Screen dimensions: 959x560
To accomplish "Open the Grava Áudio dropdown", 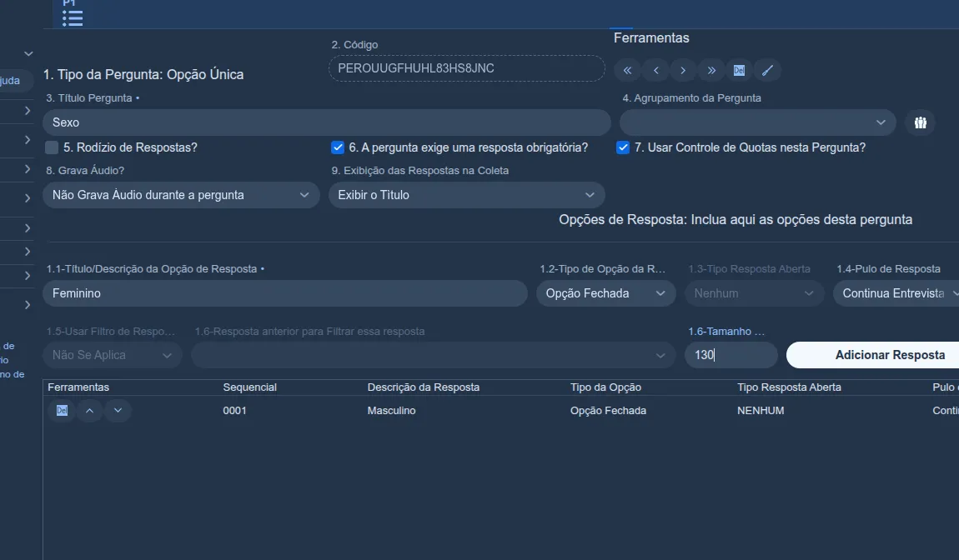I will click(181, 195).
